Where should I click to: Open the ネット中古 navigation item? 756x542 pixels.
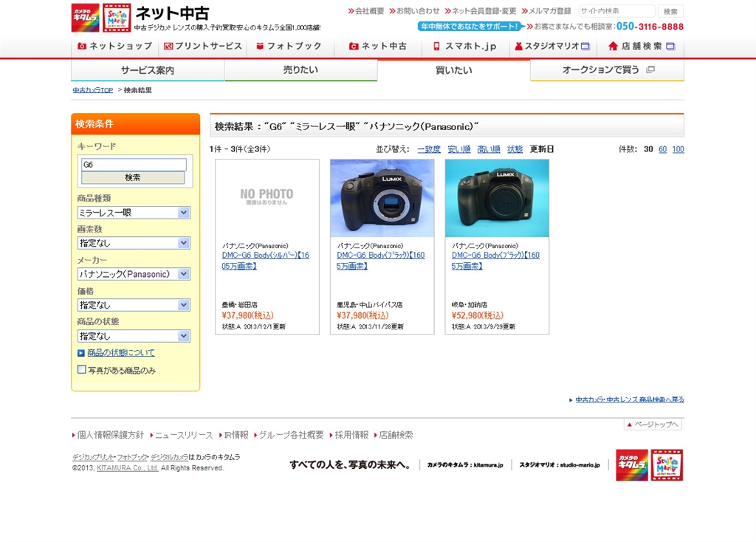378,47
